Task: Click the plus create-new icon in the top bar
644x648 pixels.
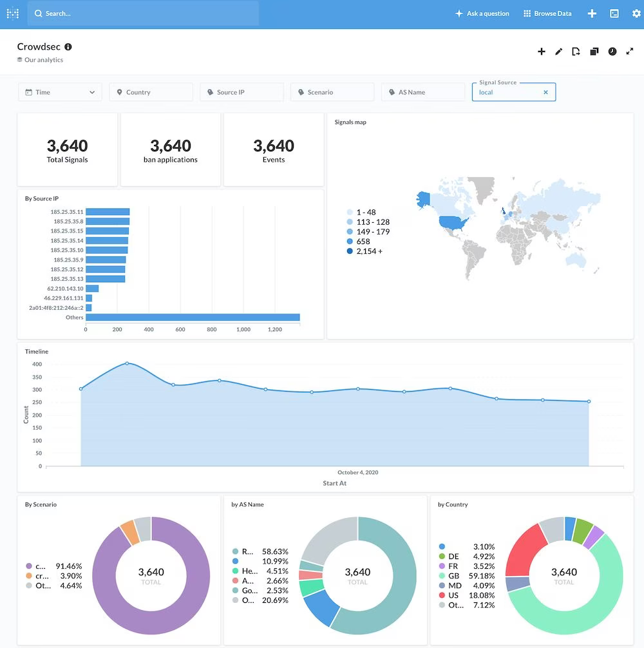Action: 592,14
